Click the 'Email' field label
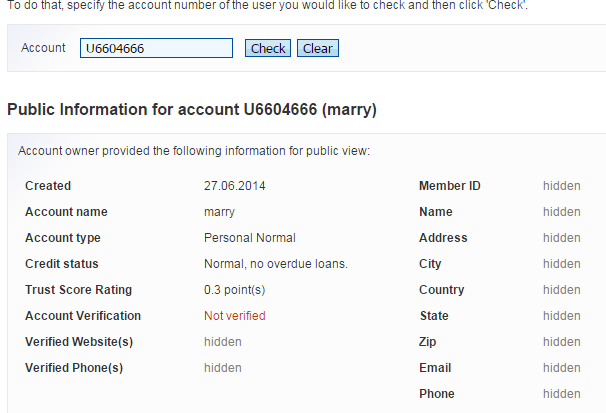 click(x=435, y=368)
